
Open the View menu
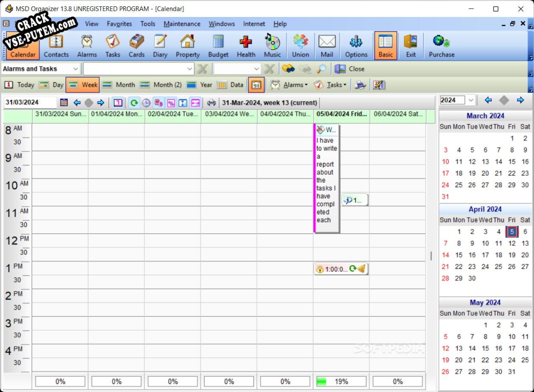coord(92,24)
